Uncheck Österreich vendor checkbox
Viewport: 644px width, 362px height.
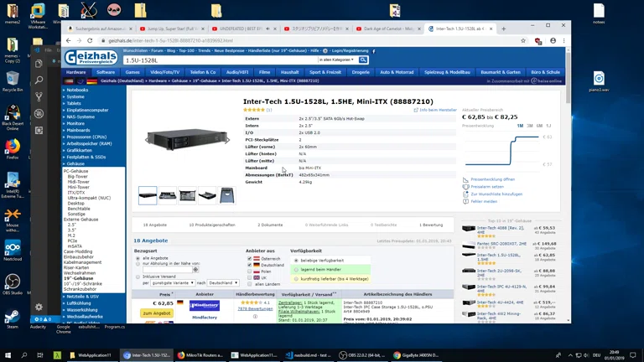tap(250, 259)
